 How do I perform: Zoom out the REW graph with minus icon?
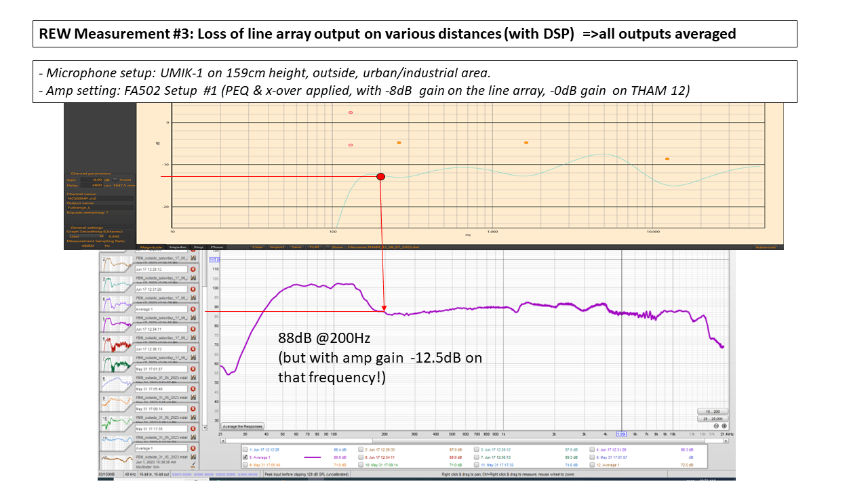(715, 426)
